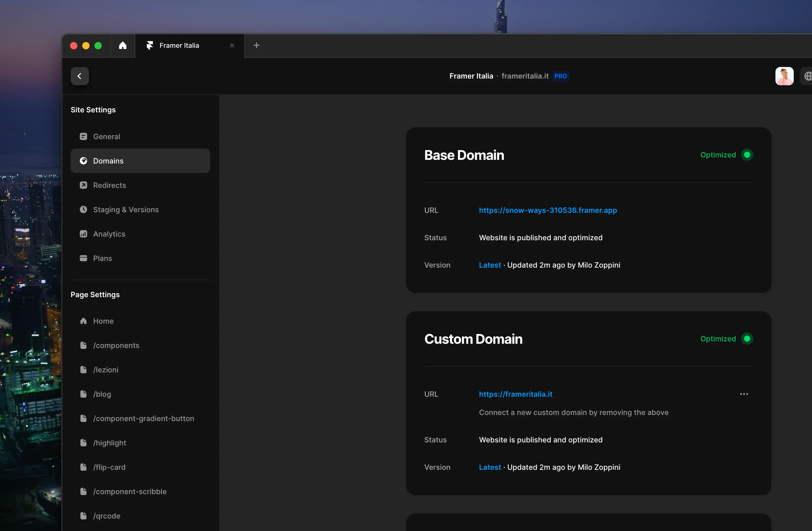
Task: Click the Latest version link in Base Domain
Action: [x=489, y=265]
